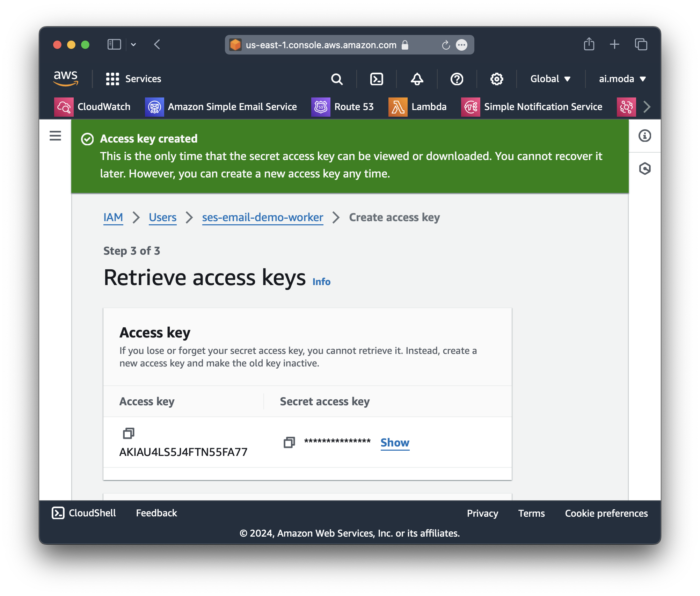Screen dimensions: 700x596
Task: Click the Users breadcrumb link
Action: [162, 217]
